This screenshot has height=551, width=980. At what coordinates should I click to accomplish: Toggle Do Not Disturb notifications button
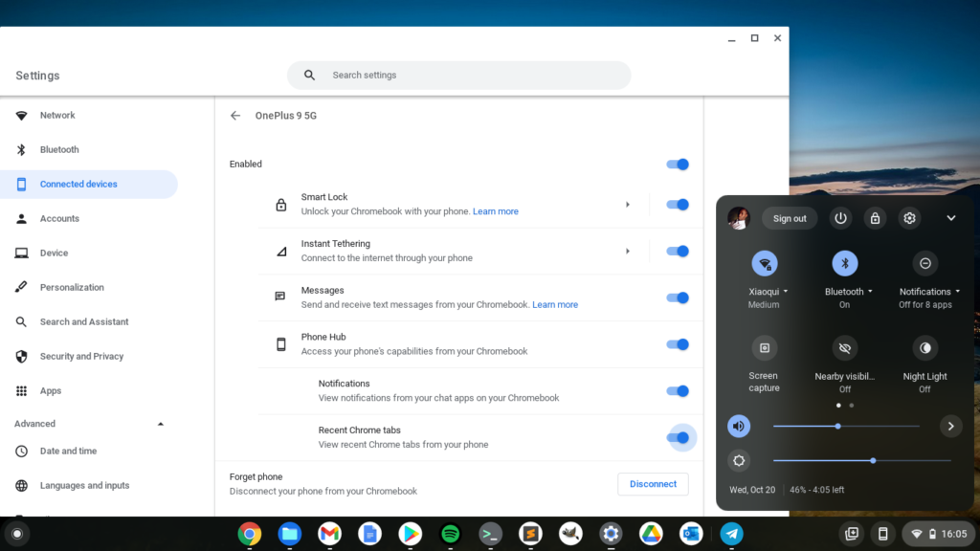(925, 264)
